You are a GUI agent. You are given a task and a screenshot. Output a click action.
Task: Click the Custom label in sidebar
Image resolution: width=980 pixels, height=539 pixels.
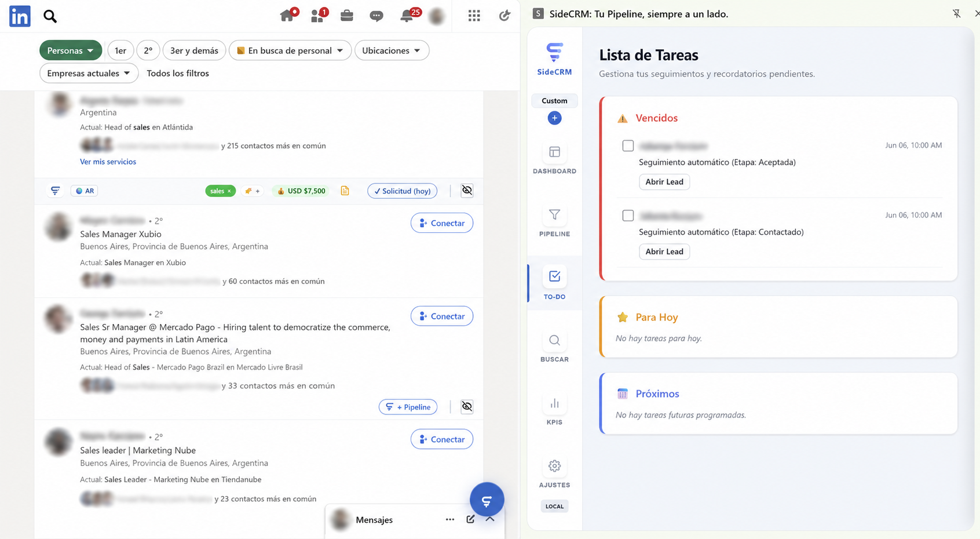pyautogui.click(x=554, y=101)
